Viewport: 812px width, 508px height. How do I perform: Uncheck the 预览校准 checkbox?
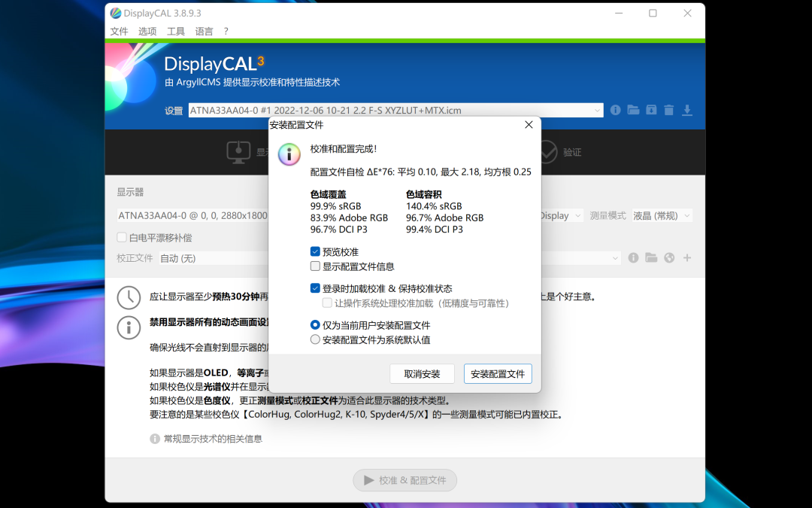315,251
